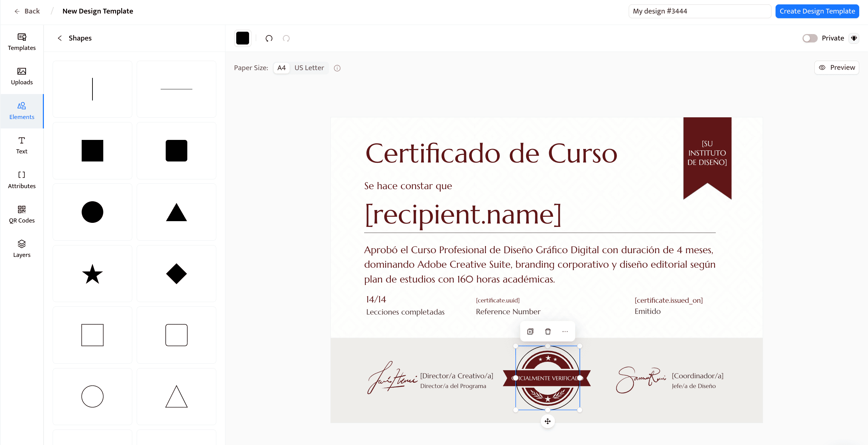
Task: Add the outlined triangle shape
Action: tap(177, 396)
